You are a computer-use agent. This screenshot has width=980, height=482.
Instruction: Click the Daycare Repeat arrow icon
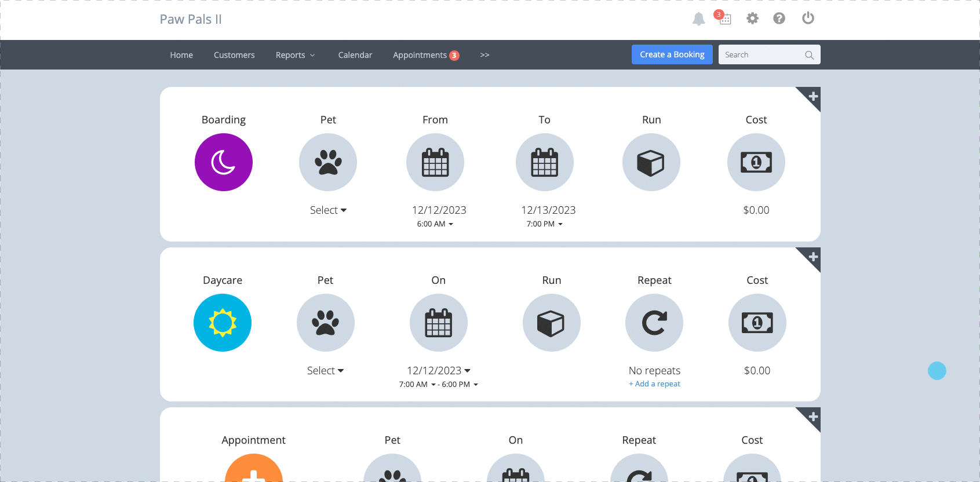pyautogui.click(x=654, y=323)
